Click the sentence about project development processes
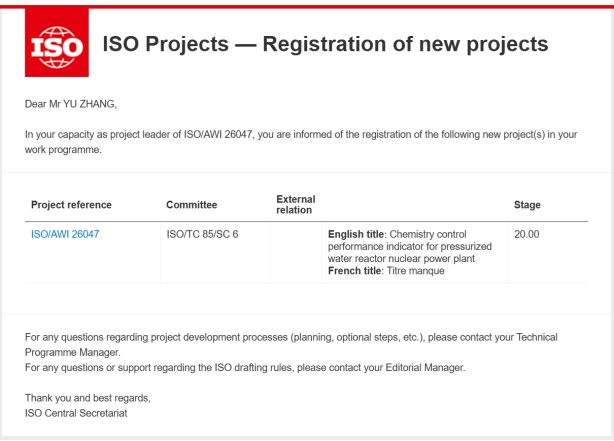 point(290,337)
